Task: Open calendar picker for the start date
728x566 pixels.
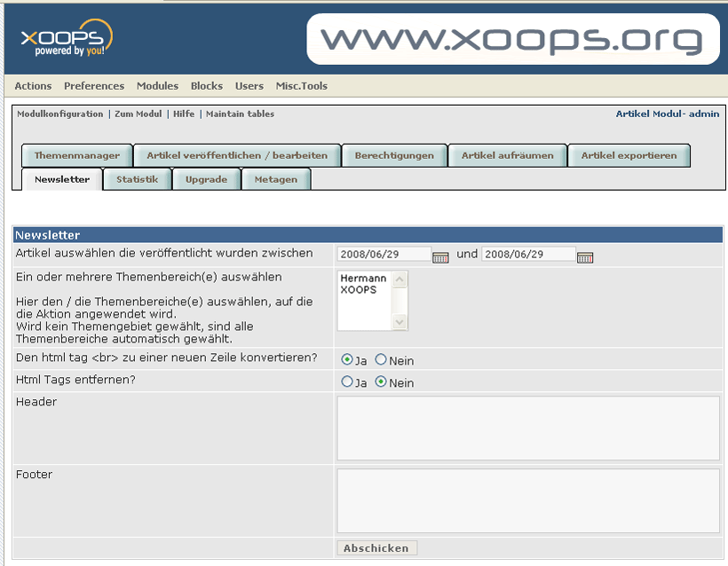Action: point(440,257)
